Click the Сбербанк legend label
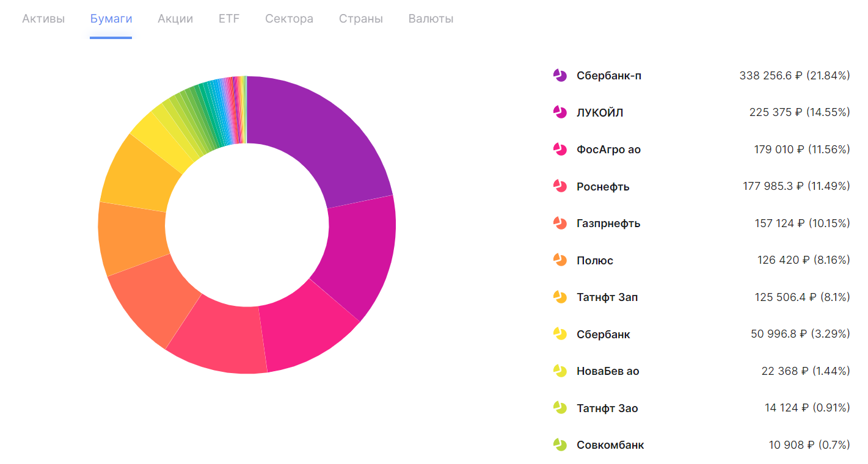Viewport: 868px width, 464px height. tap(604, 334)
